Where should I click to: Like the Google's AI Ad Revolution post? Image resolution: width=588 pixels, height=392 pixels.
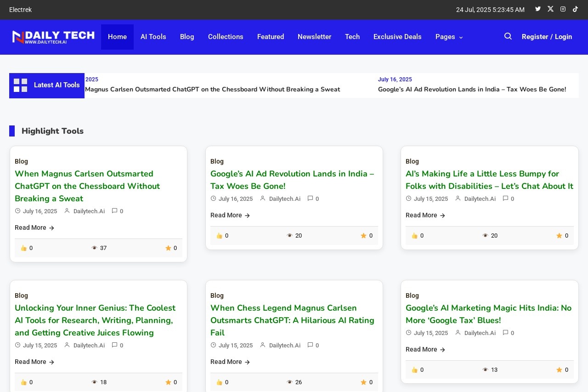click(219, 236)
